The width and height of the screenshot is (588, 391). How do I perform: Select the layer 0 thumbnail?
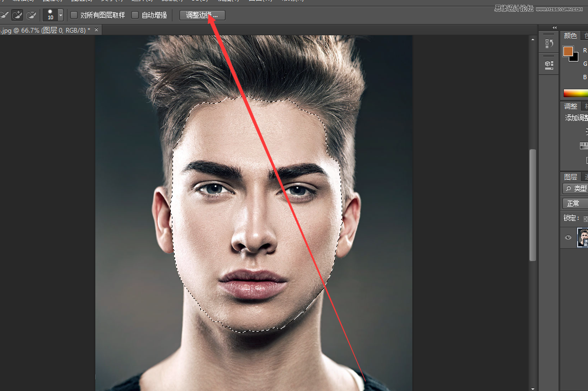582,237
